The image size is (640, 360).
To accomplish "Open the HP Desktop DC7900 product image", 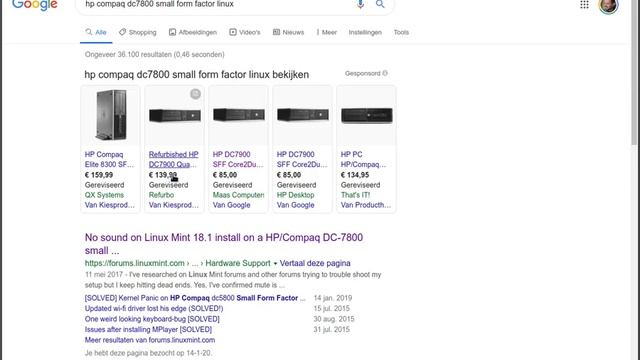I will coord(302,115).
